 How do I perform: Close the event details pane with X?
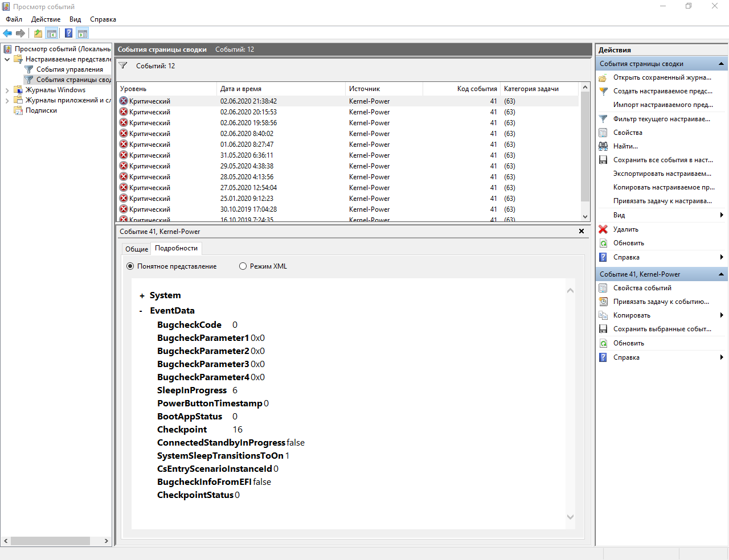(581, 231)
